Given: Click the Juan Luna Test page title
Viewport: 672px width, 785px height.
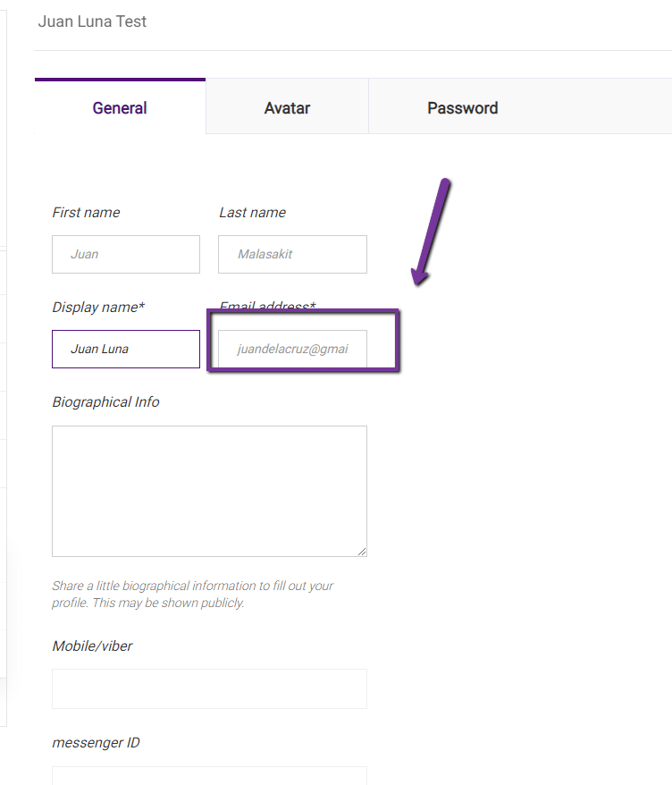Looking at the screenshot, I should click(x=92, y=21).
